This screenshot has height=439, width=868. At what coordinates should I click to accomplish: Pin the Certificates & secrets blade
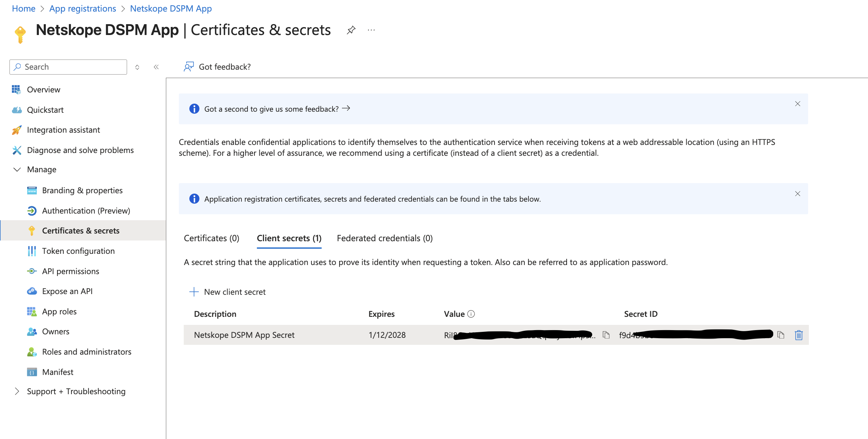[x=351, y=30]
